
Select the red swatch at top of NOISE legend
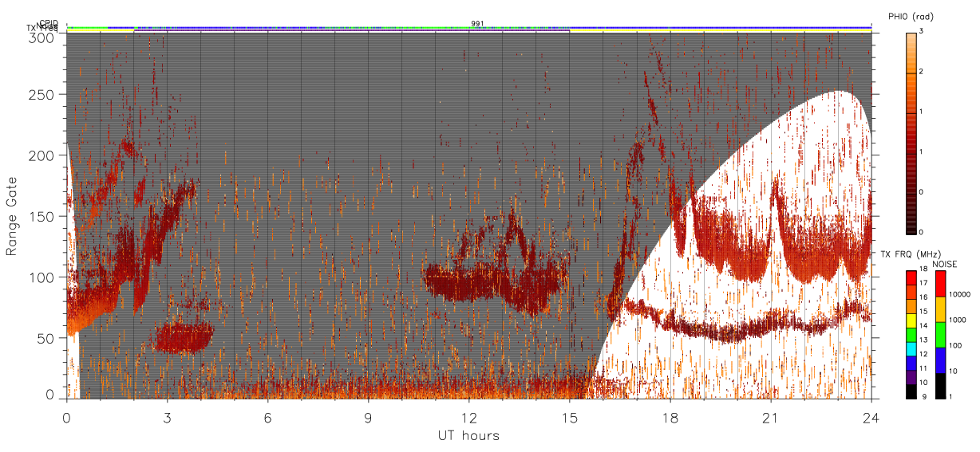click(x=941, y=284)
